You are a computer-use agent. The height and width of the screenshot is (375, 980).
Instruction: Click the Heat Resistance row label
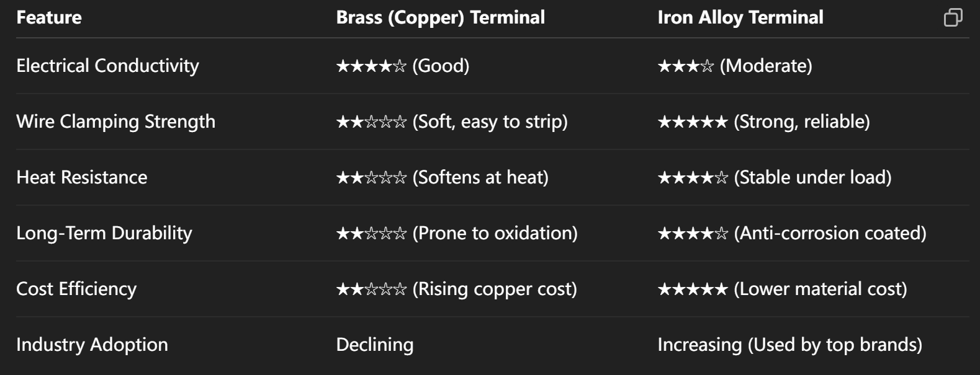click(x=82, y=177)
